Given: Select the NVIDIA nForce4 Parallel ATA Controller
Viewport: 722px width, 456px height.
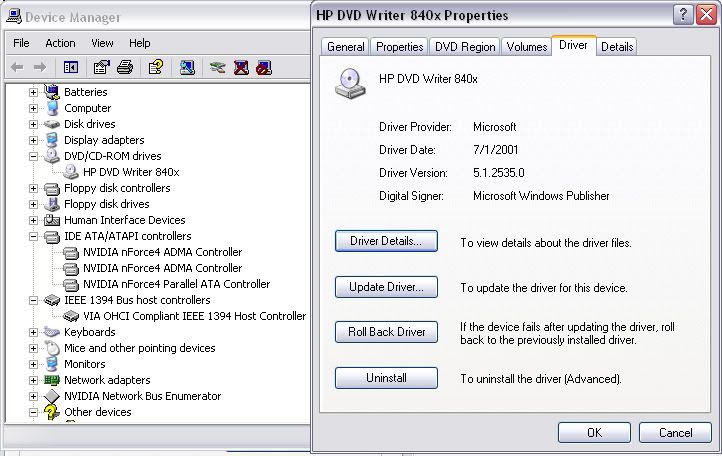Looking at the screenshot, I should 176,284.
